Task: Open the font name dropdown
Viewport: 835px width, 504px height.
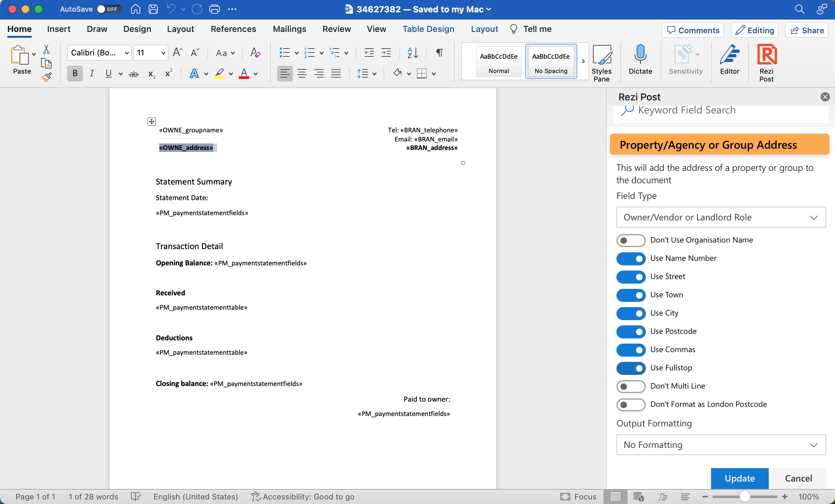Action: [127, 53]
